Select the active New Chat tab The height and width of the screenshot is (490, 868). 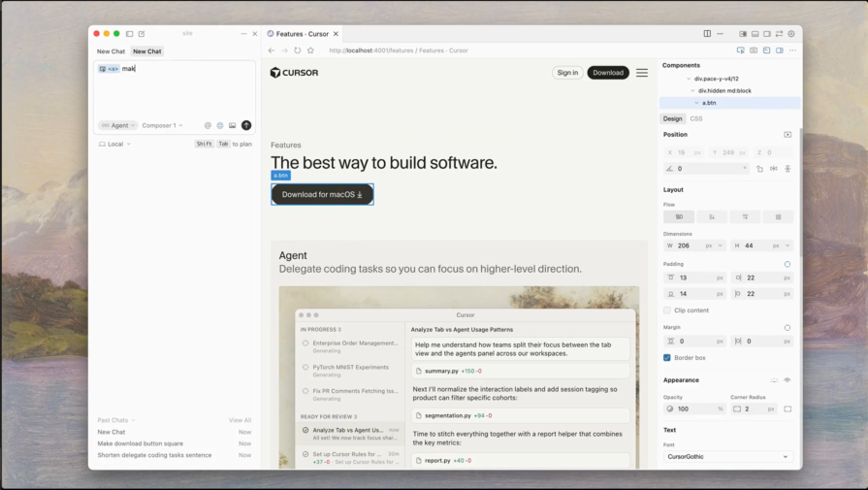coord(147,51)
